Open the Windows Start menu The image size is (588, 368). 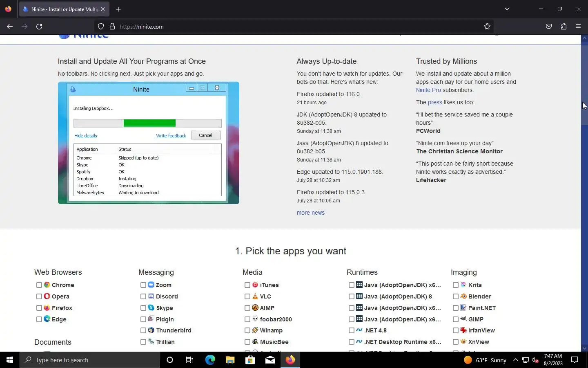(10, 360)
